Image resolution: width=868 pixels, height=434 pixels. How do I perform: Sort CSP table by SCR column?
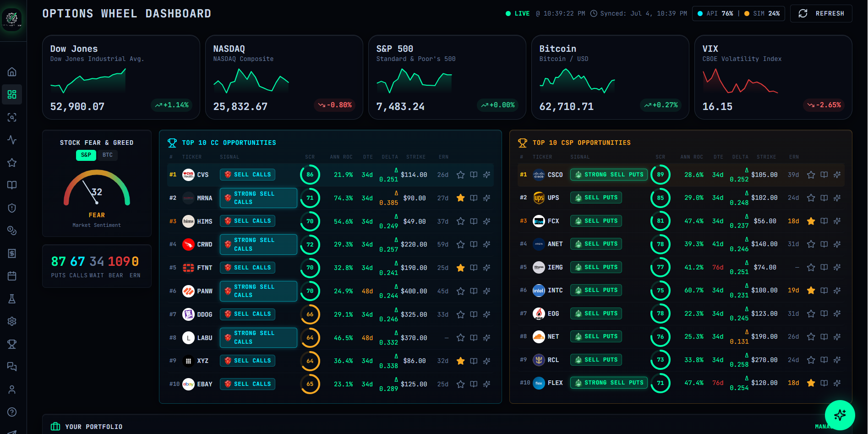tap(661, 157)
